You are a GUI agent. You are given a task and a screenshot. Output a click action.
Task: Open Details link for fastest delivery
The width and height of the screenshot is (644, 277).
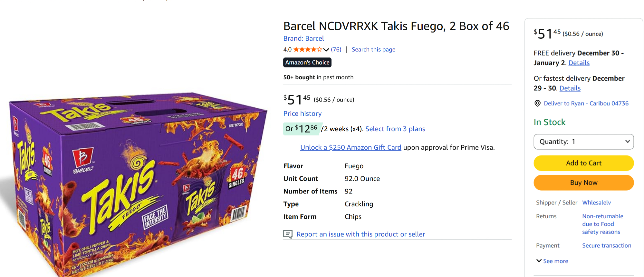click(570, 88)
